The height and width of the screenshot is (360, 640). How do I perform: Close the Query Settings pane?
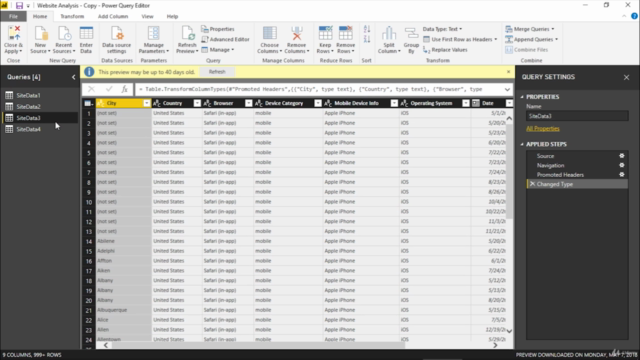point(627,77)
